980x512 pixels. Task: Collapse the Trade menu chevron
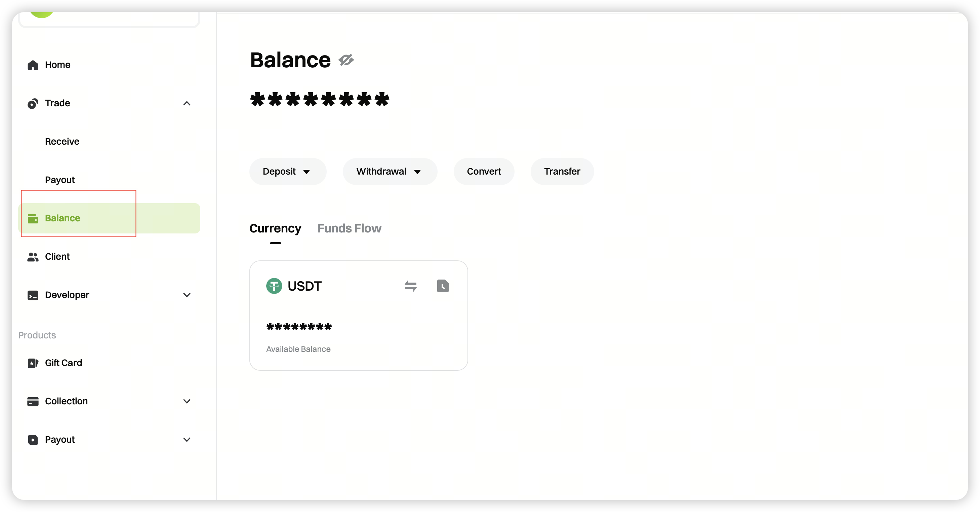coord(187,104)
